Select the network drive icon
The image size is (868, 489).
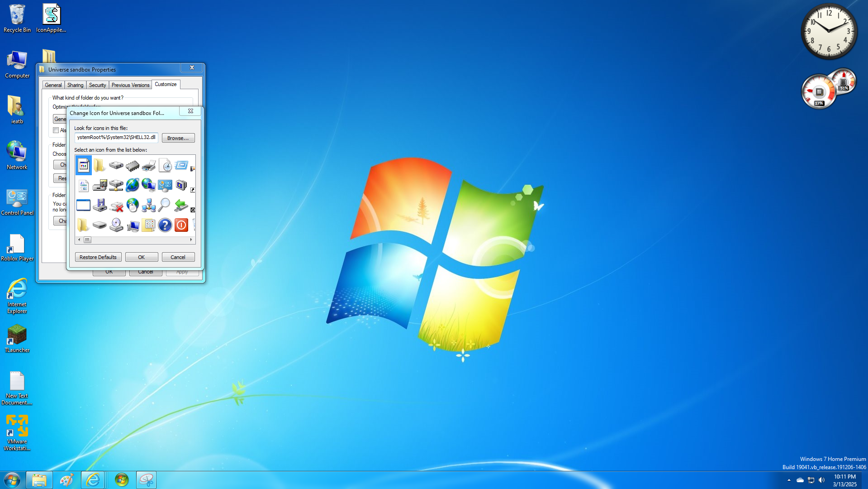pyautogui.click(x=116, y=185)
